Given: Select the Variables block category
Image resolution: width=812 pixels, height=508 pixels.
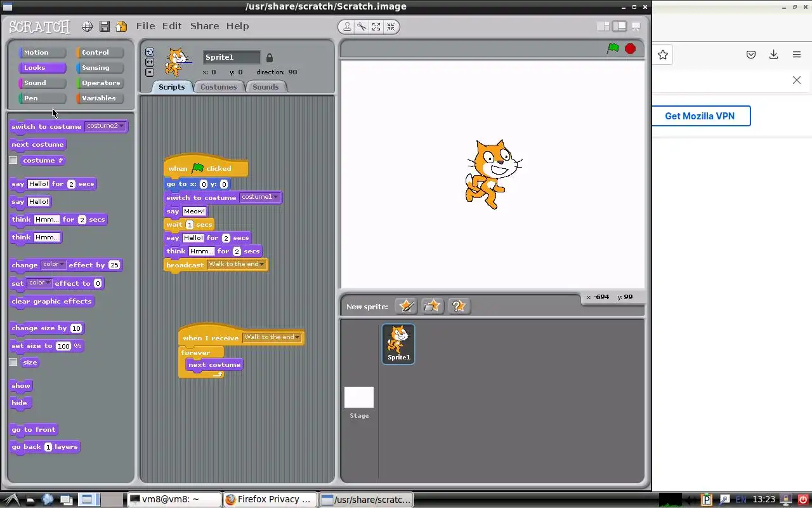Looking at the screenshot, I should click(x=100, y=98).
